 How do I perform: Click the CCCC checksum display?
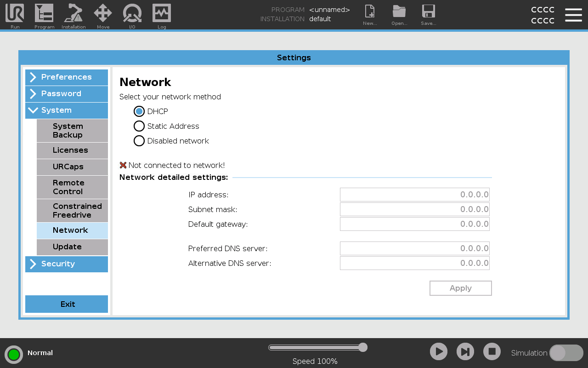point(543,15)
